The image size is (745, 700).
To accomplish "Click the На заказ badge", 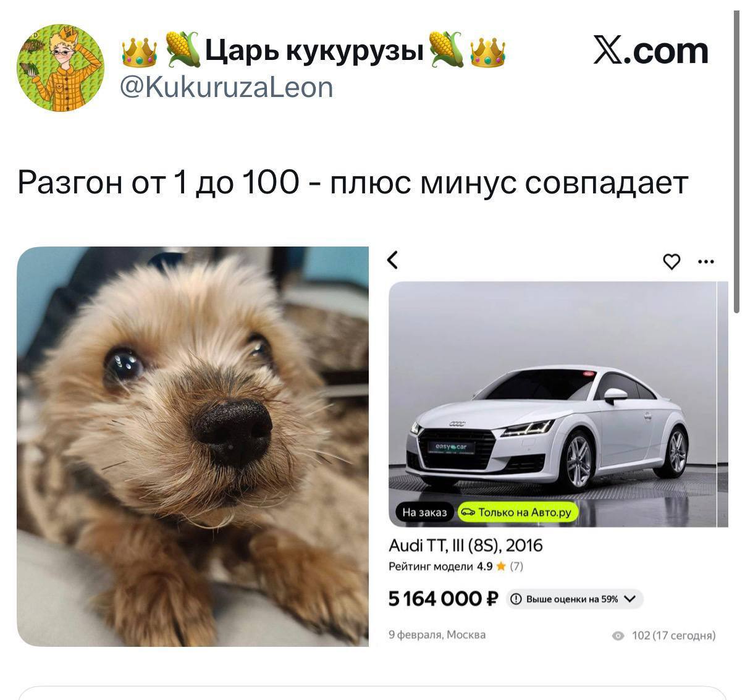I will [x=424, y=512].
